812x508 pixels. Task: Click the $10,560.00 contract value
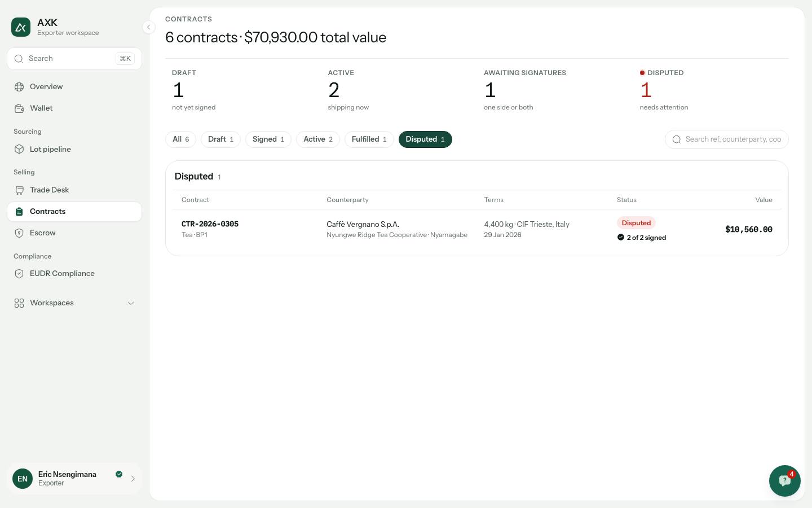749,230
